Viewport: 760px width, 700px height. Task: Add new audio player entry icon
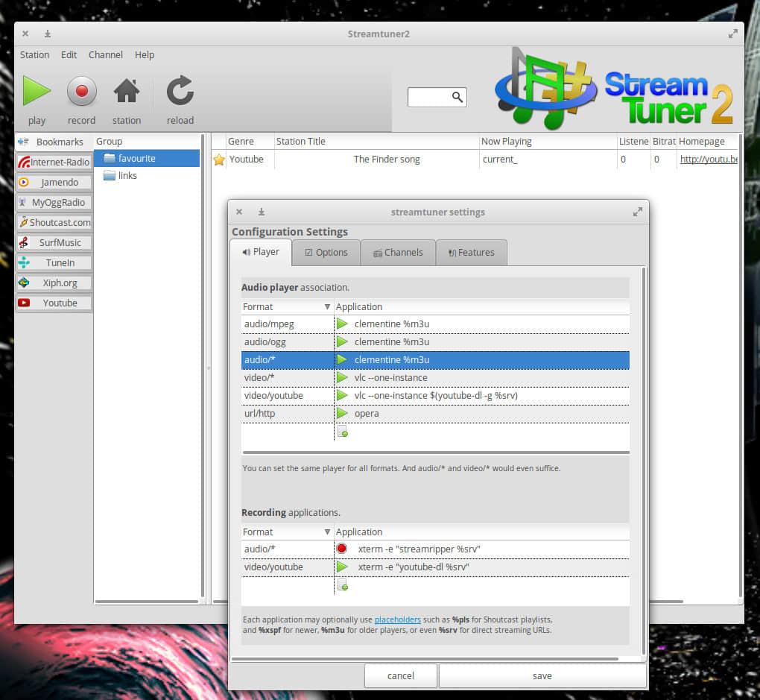click(343, 432)
